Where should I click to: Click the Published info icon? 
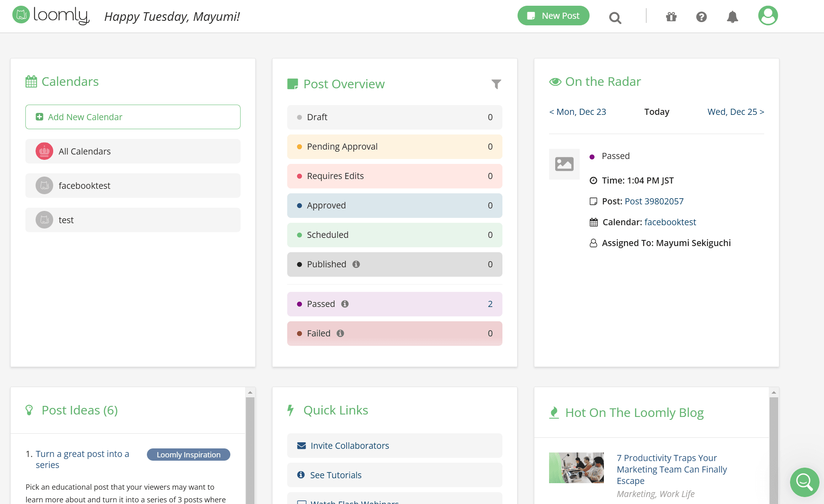(356, 264)
